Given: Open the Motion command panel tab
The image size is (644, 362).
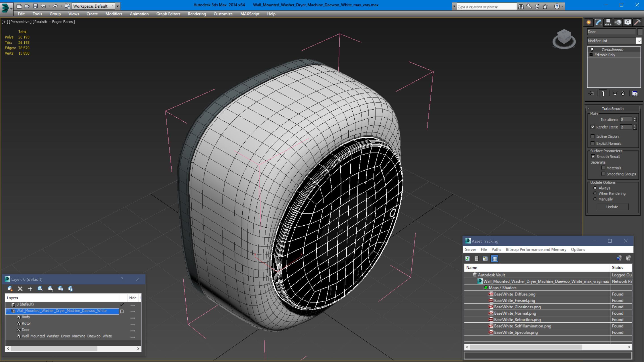Looking at the screenshot, I should point(618,23).
